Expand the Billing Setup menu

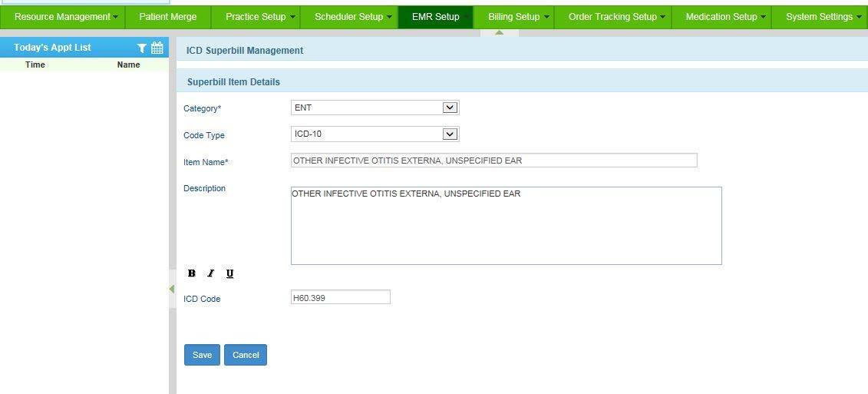coord(518,17)
